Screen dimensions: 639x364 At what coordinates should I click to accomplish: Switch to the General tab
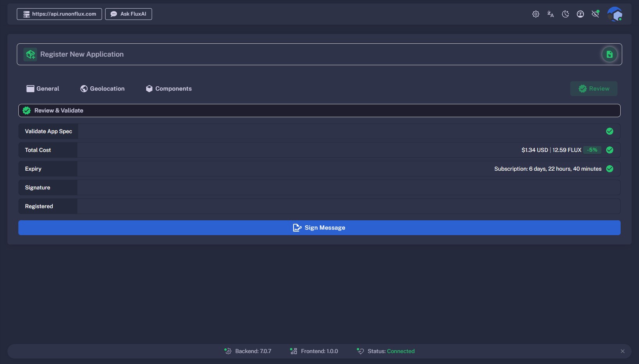[x=43, y=89]
